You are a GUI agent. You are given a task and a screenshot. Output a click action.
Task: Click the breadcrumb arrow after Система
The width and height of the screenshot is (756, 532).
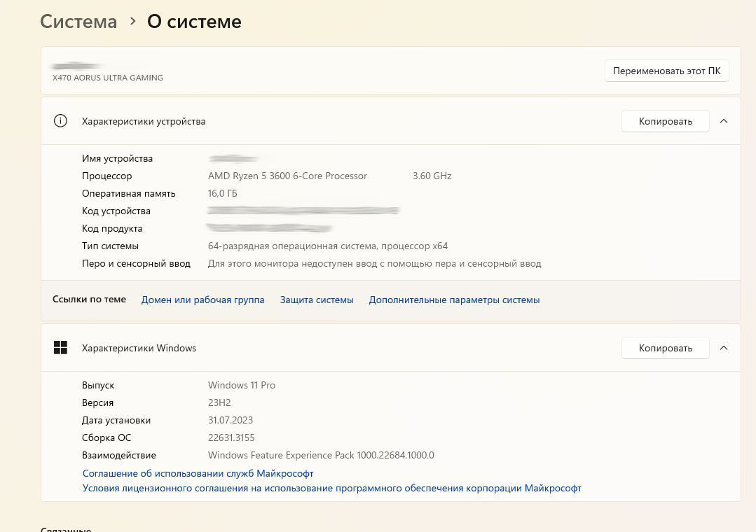(x=132, y=22)
